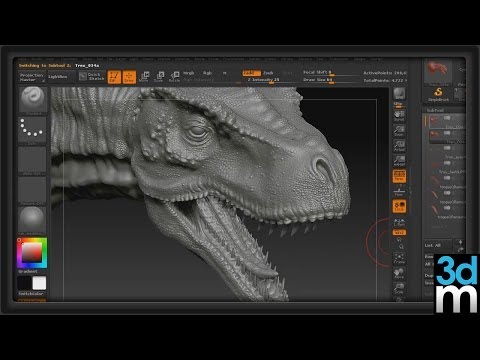Select the second SubTool row
Image resolution: width=480 pixels, height=360 pixels.
447,136
